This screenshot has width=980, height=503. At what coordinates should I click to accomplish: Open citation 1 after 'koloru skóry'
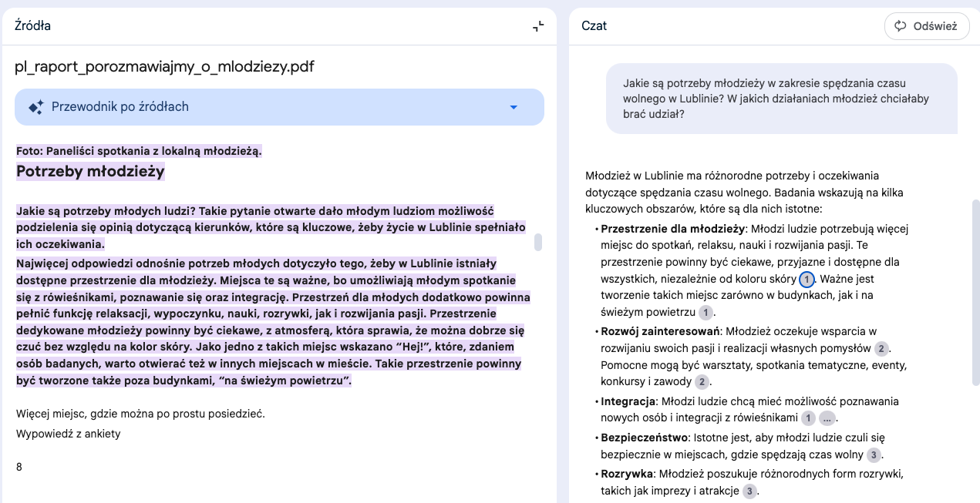tap(807, 280)
